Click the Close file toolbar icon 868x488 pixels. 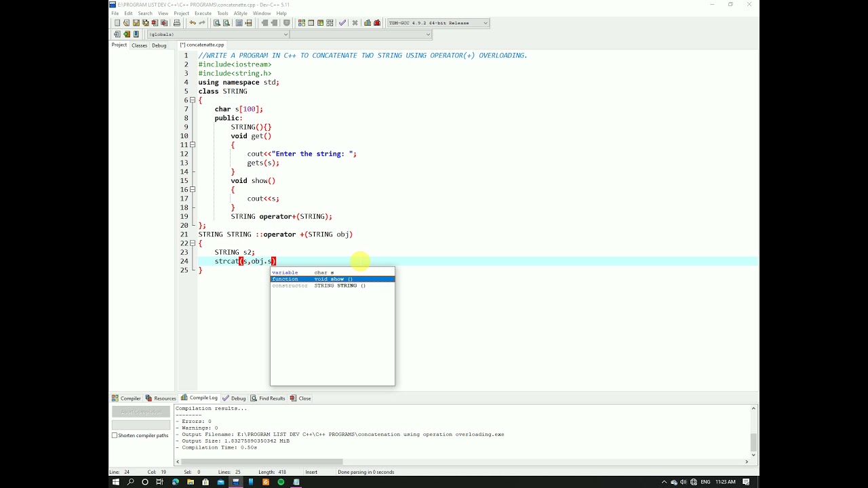(x=155, y=22)
